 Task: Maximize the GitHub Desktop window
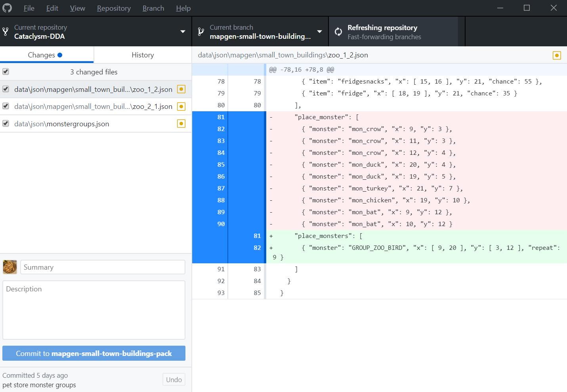click(527, 8)
